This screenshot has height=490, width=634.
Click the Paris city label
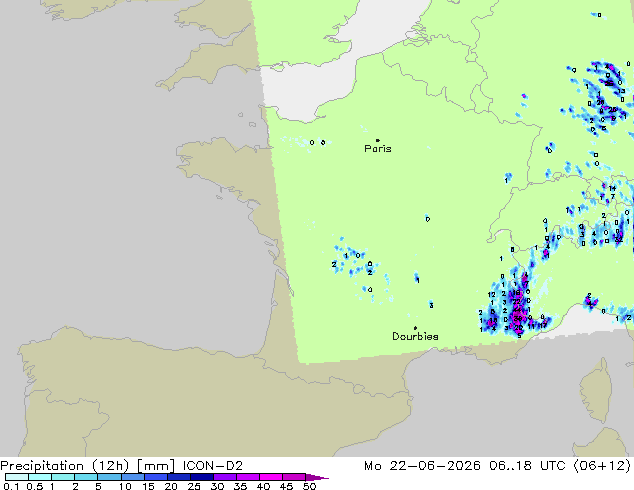click(x=378, y=149)
